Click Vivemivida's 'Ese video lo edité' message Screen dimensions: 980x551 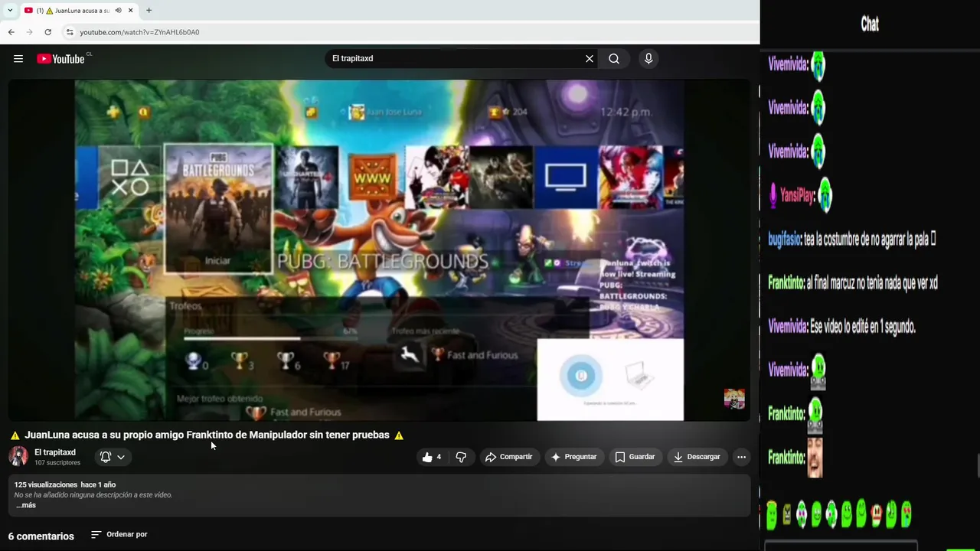(842, 327)
